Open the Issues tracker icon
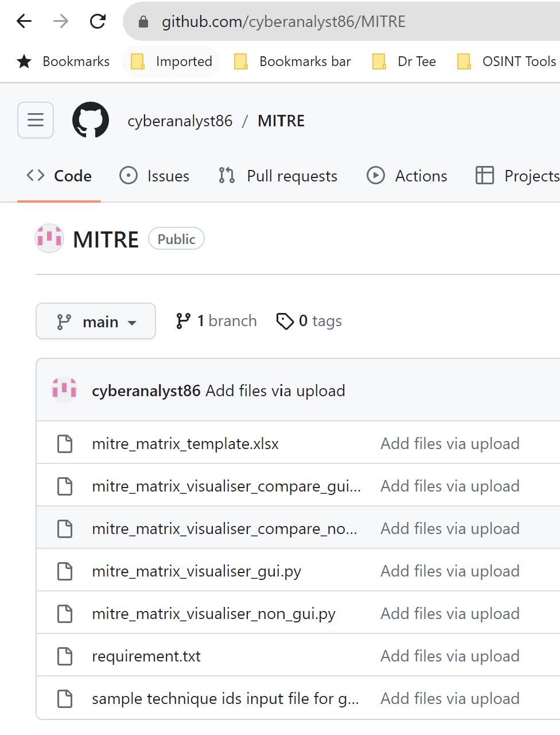 [128, 176]
